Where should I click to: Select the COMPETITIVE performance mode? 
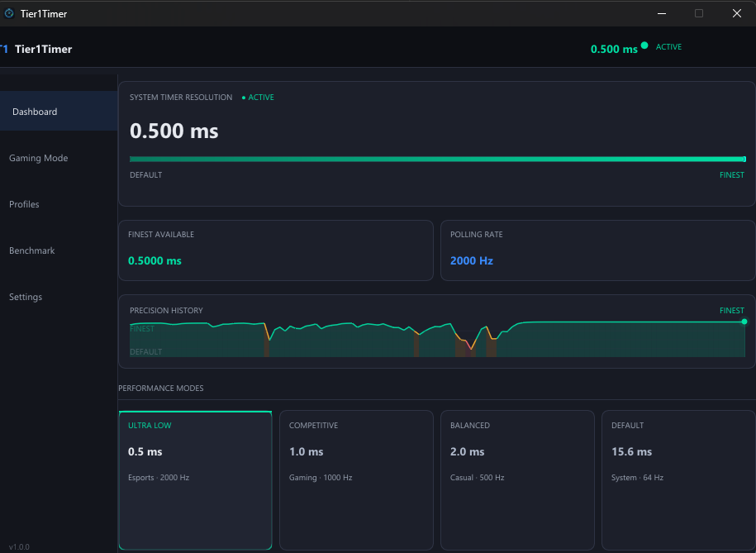click(356, 479)
